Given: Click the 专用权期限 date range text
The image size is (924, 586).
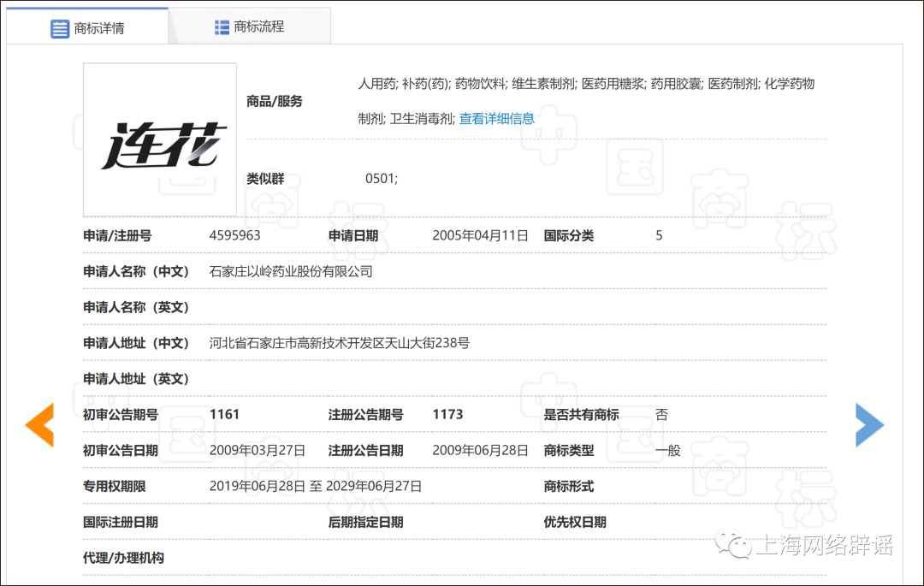Looking at the screenshot, I should (316, 485).
